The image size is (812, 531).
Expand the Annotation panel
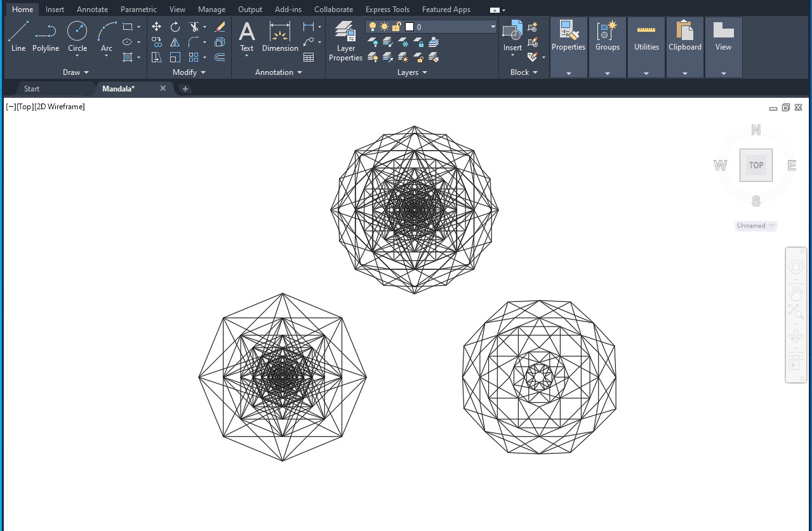279,72
